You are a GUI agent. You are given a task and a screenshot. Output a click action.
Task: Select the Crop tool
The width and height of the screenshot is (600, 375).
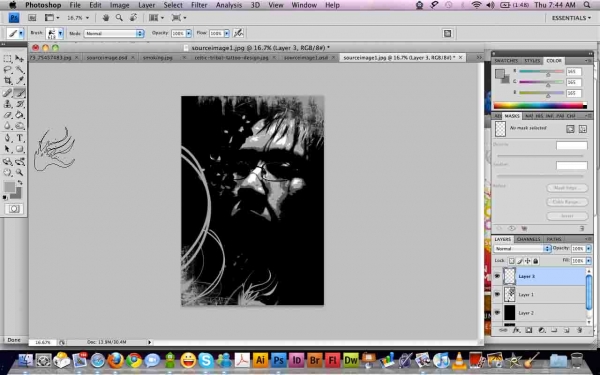[x=8, y=81]
